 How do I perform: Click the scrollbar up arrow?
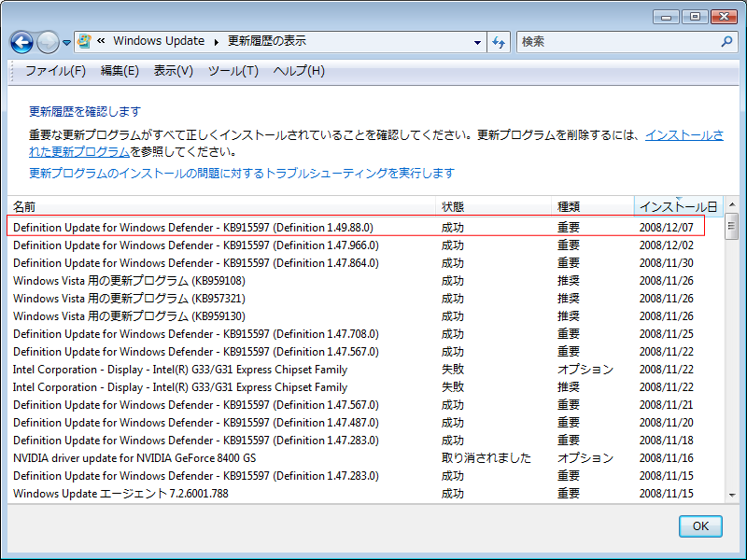(x=732, y=204)
